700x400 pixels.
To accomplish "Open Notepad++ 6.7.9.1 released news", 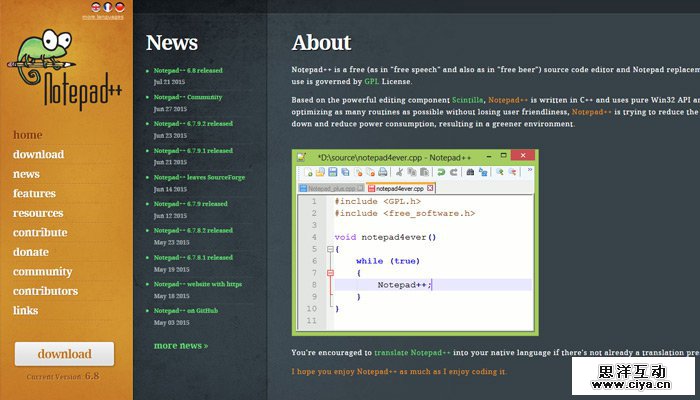I will [x=193, y=150].
